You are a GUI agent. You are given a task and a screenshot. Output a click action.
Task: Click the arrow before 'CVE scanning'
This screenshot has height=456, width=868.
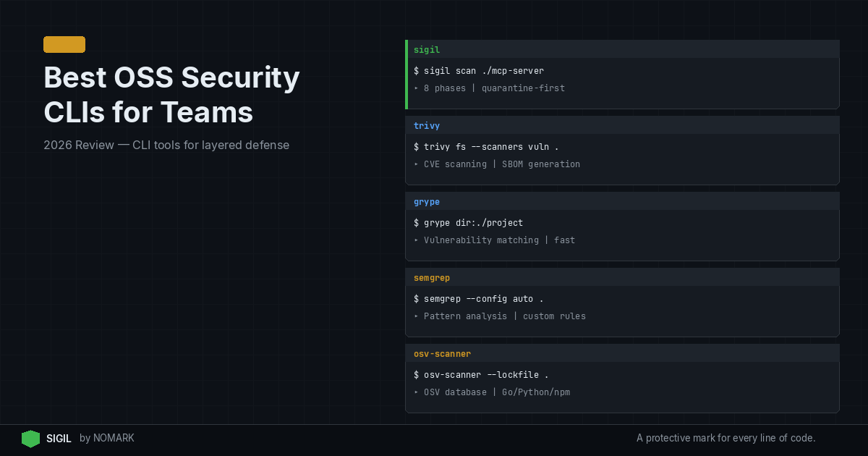417,164
